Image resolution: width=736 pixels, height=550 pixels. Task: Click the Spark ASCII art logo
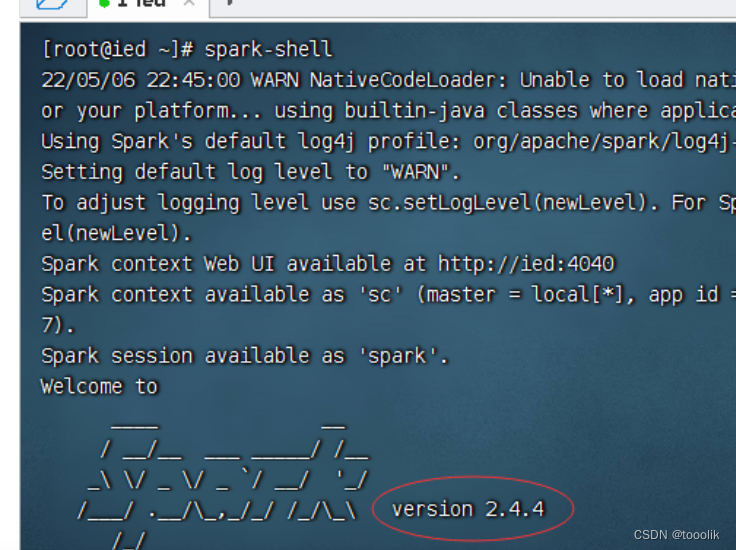[x=223, y=486]
